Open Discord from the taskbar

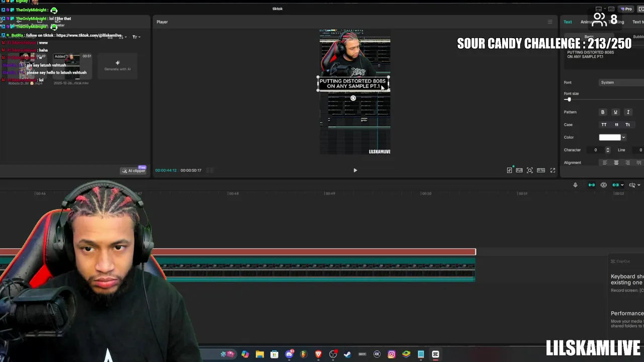point(289,354)
